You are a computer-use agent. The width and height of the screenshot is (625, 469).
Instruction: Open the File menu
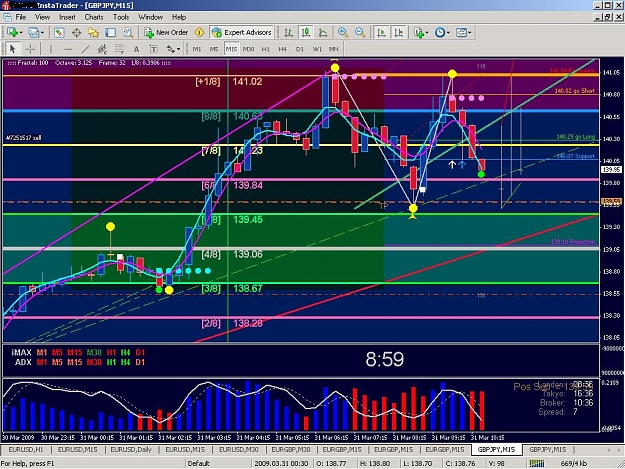coord(21,17)
